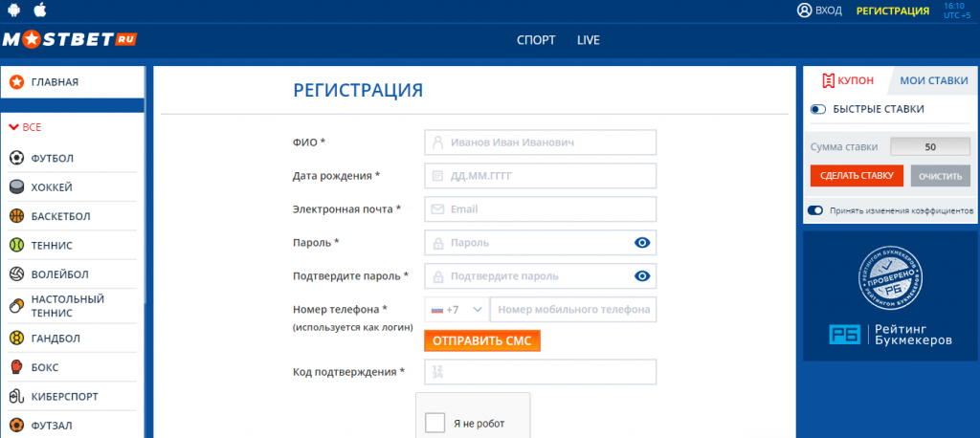
Task: Click the padlock icon in Подтвердите пароль field
Action: 437,276
